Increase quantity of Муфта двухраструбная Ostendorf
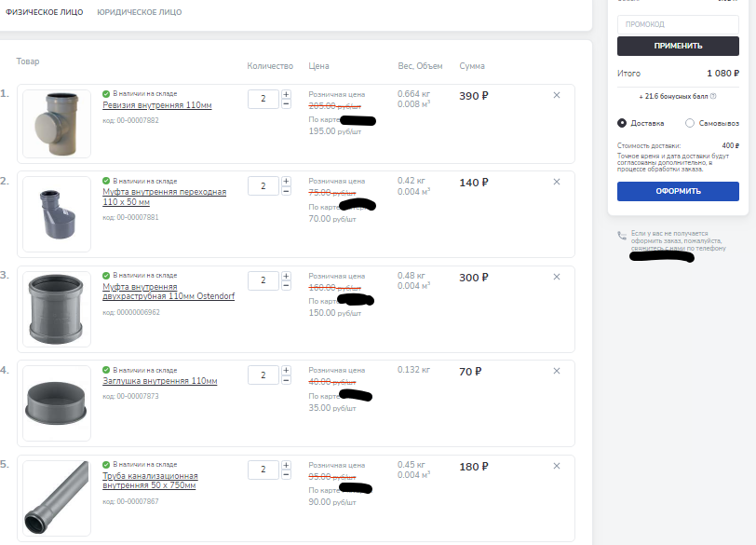756x545 pixels. coord(286,276)
